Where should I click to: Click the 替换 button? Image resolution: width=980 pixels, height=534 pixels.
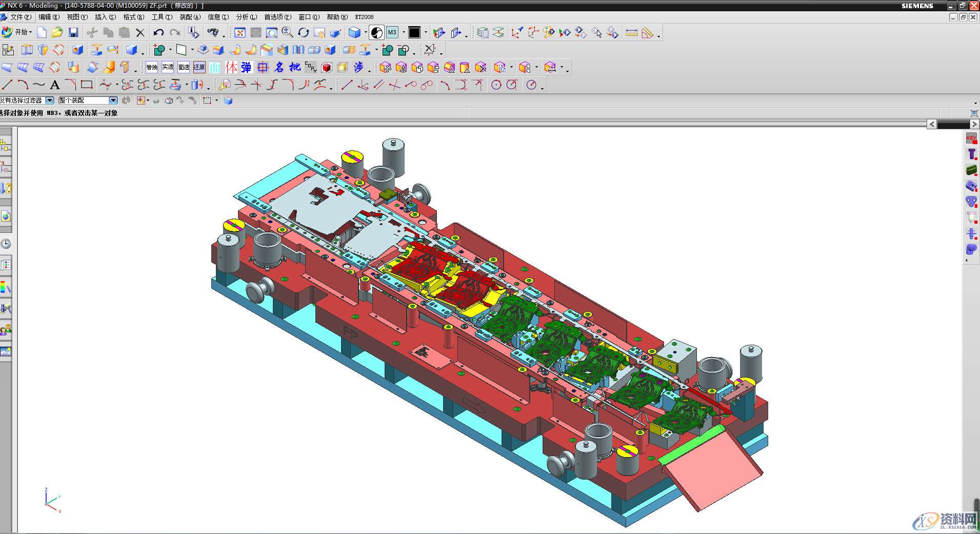(x=152, y=67)
